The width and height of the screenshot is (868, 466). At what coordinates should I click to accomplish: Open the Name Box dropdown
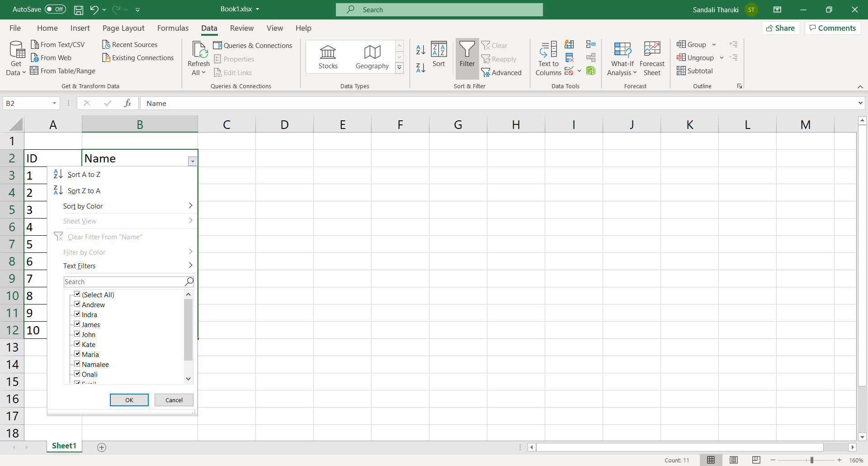coord(54,104)
